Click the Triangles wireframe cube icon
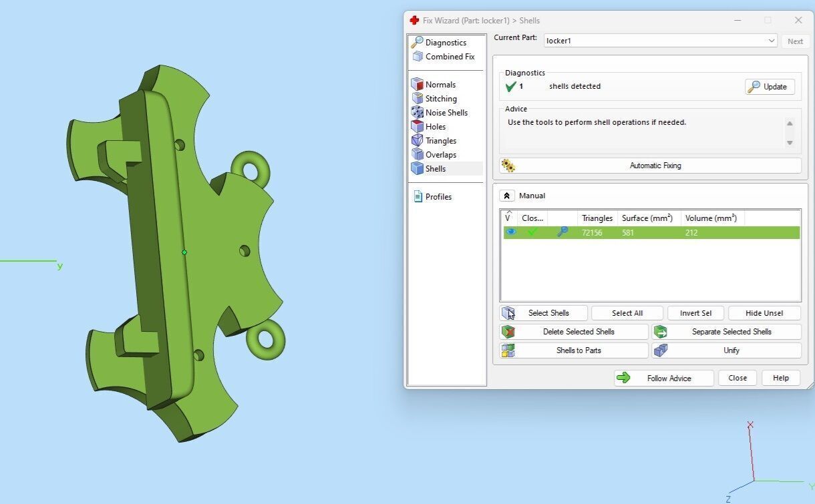 click(418, 141)
